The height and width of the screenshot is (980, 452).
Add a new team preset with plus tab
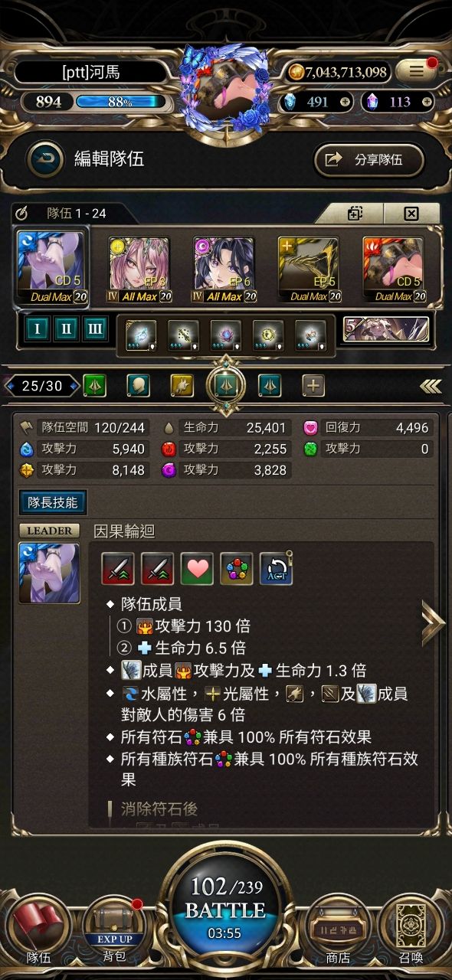[x=313, y=386]
